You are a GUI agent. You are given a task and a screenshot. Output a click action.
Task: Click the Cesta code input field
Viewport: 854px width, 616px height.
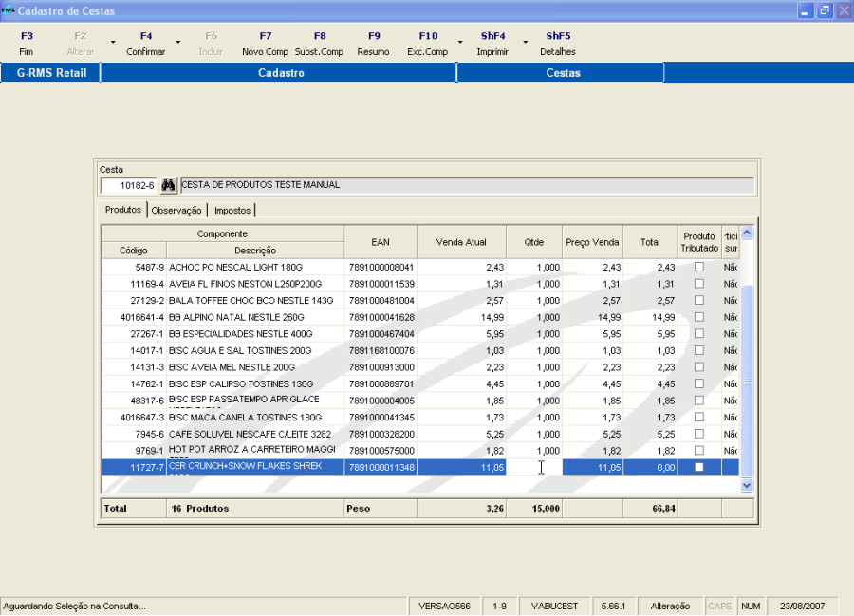[x=129, y=185]
